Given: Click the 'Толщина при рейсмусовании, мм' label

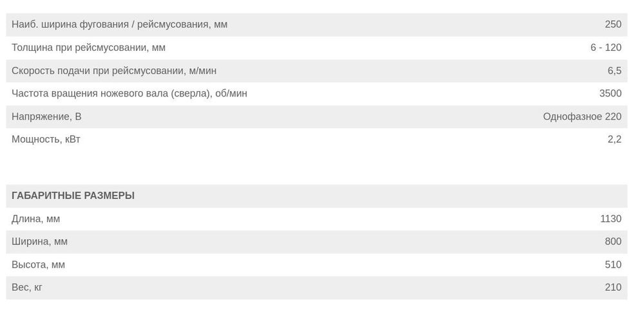Looking at the screenshot, I should [x=88, y=48].
